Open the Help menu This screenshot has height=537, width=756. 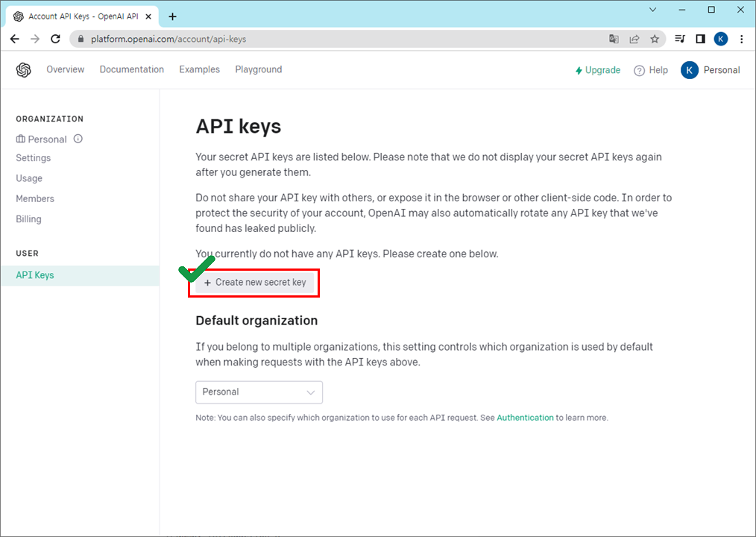click(x=651, y=70)
